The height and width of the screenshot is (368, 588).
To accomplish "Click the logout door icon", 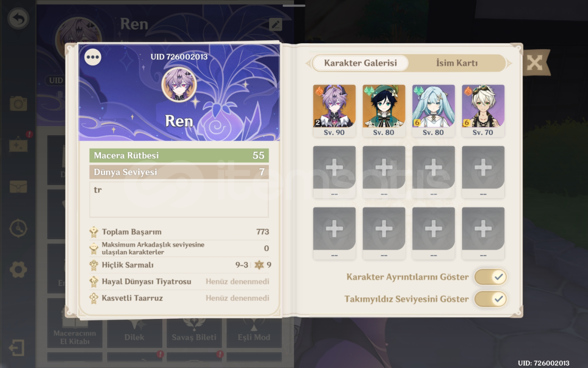I will pyautogui.click(x=16, y=348).
